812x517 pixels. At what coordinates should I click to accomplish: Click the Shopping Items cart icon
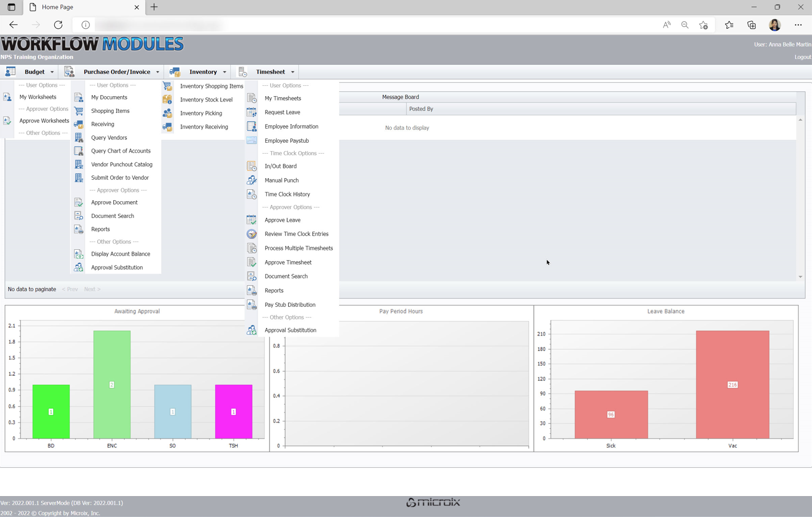pos(78,111)
